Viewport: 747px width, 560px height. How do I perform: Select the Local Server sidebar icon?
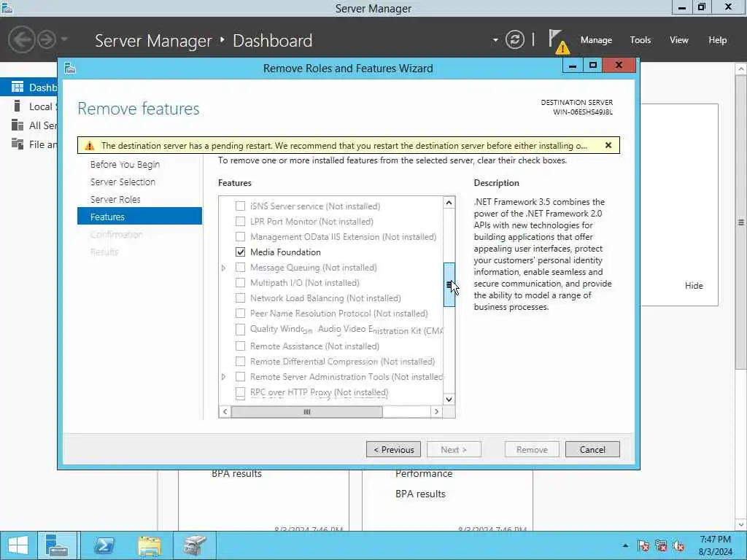(x=18, y=106)
